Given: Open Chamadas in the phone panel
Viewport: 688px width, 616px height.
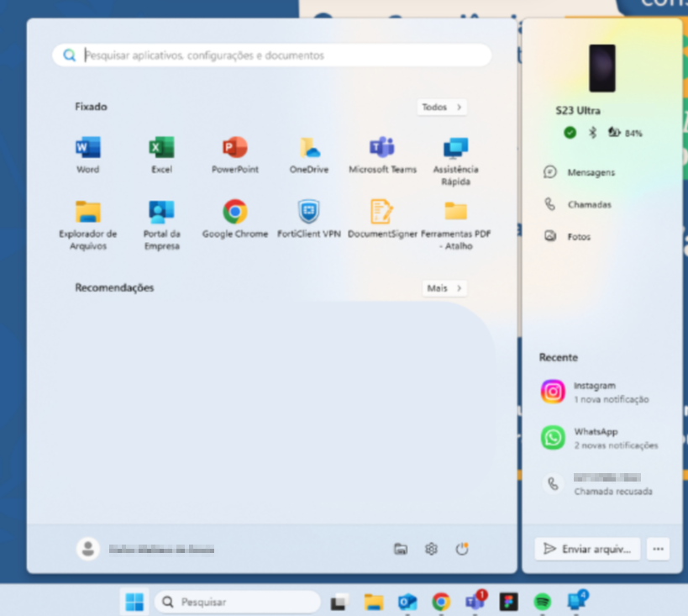Looking at the screenshot, I should (589, 204).
